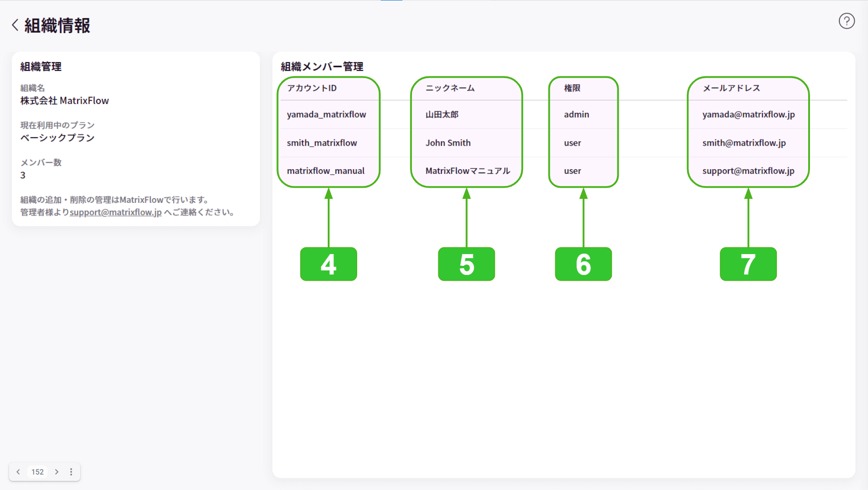Click the アカウントID column header
The height and width of the screenshot is (490, 868).
point(312,88)
